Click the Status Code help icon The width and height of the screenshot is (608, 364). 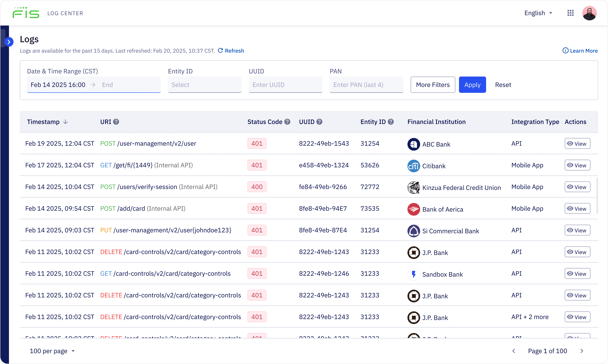[x=287, y=122]
